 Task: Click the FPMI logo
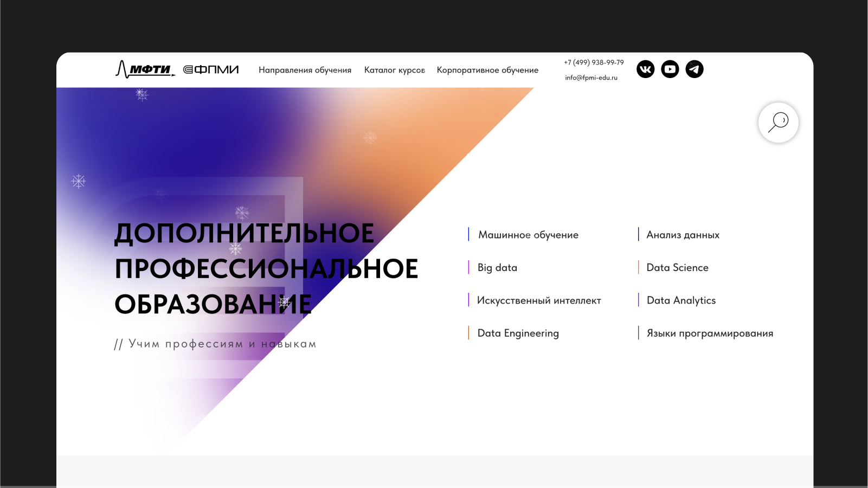(x=211, y=69)
